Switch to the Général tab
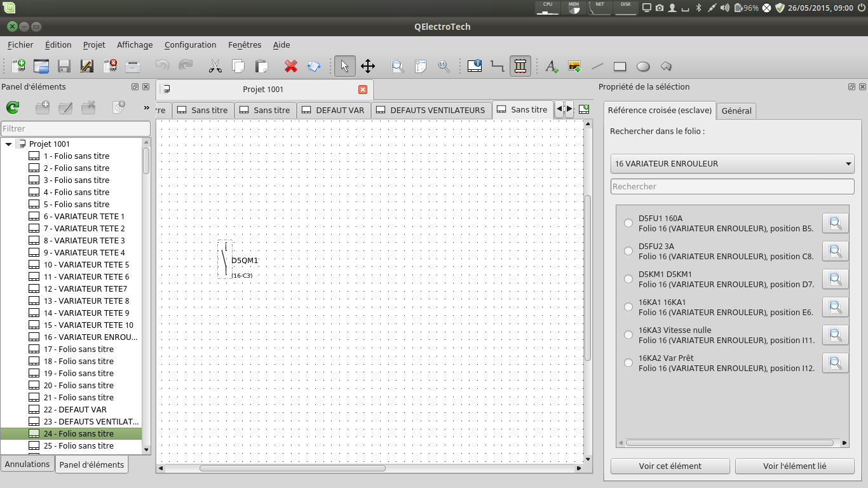Viewport: 868px width, 488px height. [x=736, y=111]
